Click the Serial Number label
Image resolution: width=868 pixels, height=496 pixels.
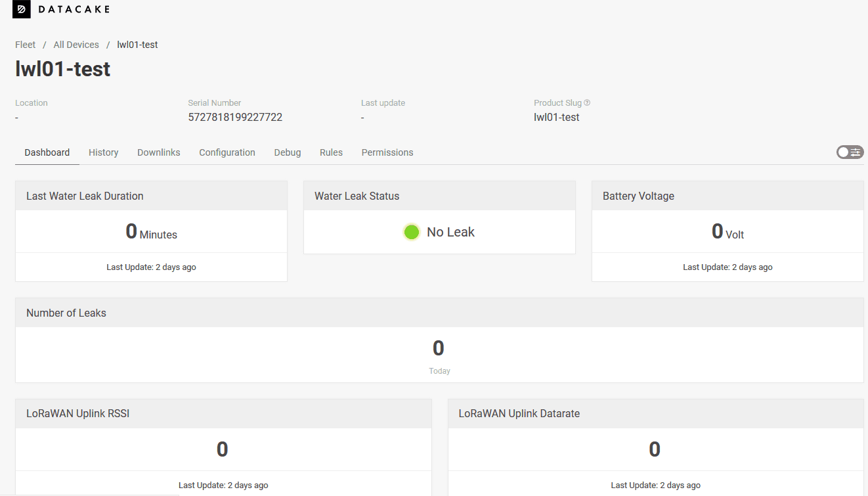[215, 102]
